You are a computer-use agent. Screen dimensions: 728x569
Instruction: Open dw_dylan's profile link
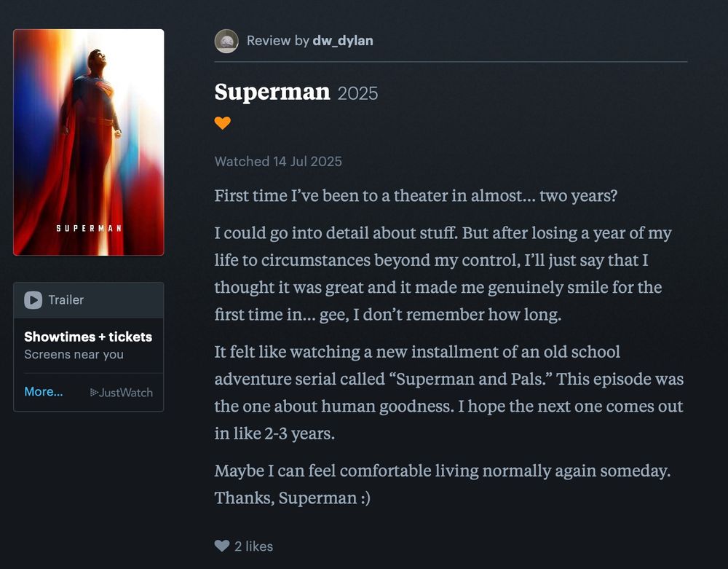(x=343, y=41)
